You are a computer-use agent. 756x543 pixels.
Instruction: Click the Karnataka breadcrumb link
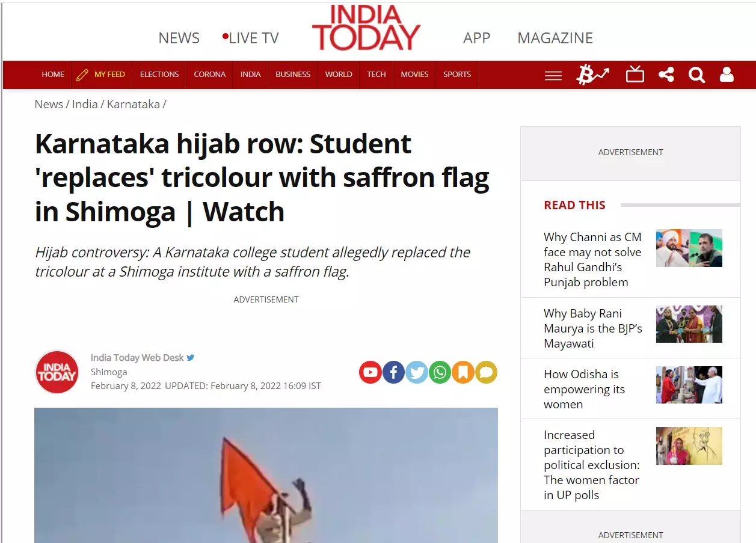click(x=134, y=104)
